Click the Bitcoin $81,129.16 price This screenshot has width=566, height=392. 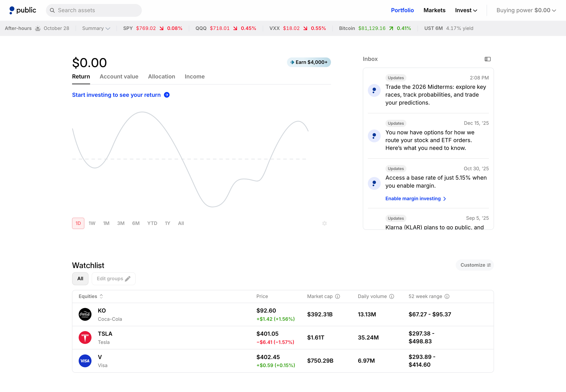372,28
